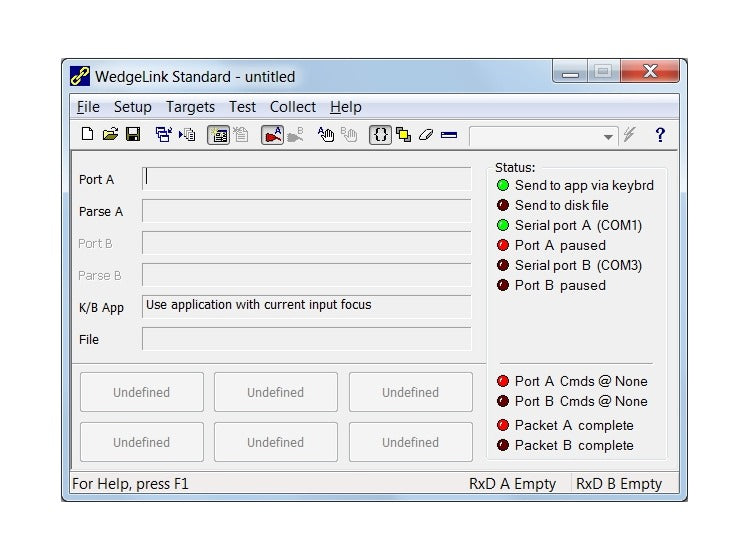Click the curly braces toolbar icon
This screenshot has height=558, width=744.
(380, 135)
